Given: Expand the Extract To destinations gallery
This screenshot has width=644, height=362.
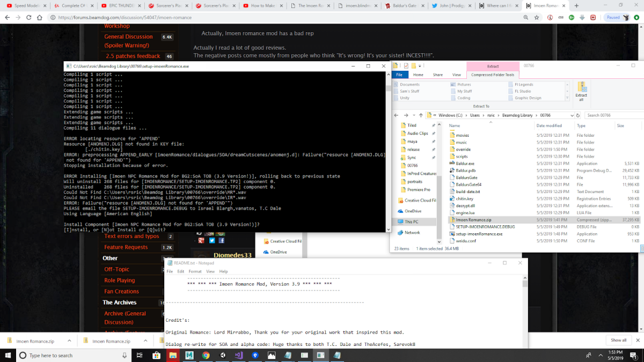Looking at the screenshot, I should (567, 98).
